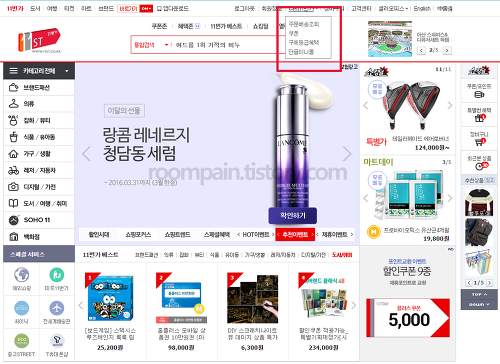Click the bicycle icon for leisure category

(13, 170)
